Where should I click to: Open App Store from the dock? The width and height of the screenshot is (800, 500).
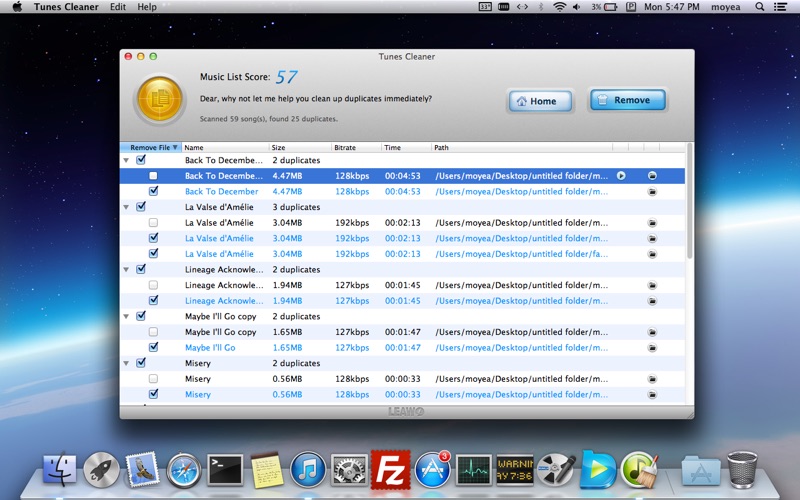coord(432,470)
